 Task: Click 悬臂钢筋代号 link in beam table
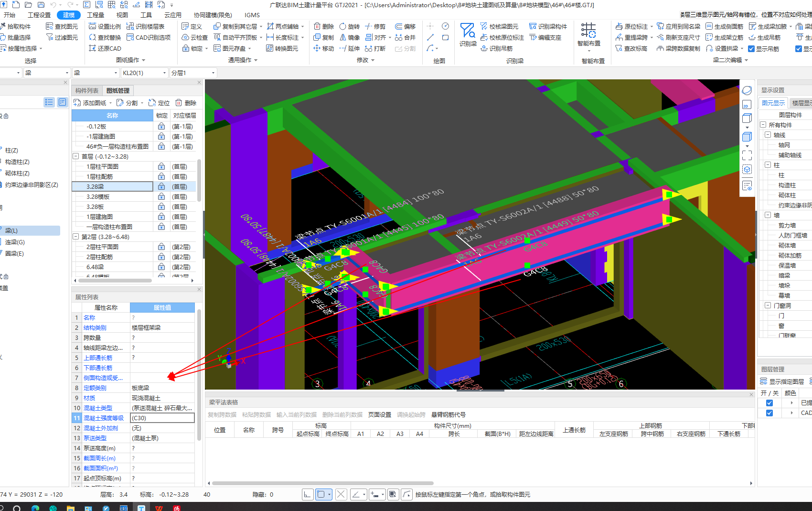point(448,414)
